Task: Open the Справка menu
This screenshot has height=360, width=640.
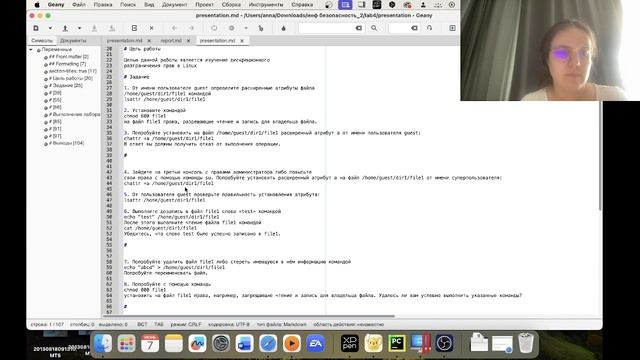Action: pos(302,5)
